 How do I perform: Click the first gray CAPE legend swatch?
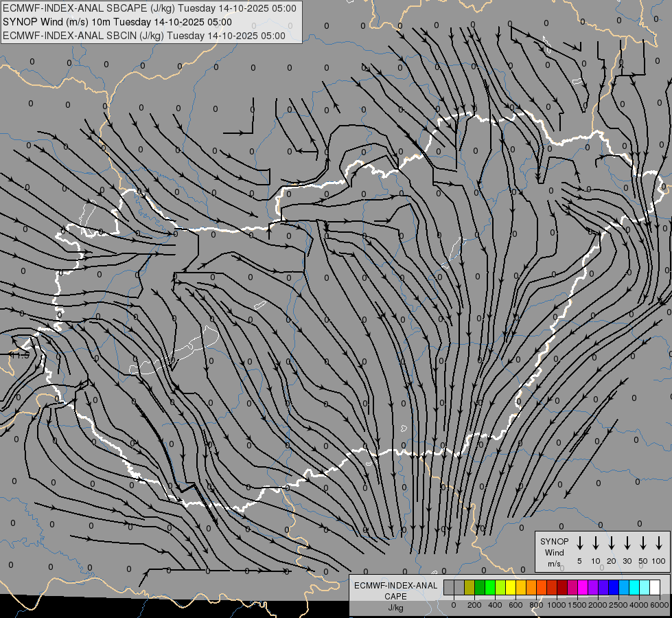(x=449, y=587)
